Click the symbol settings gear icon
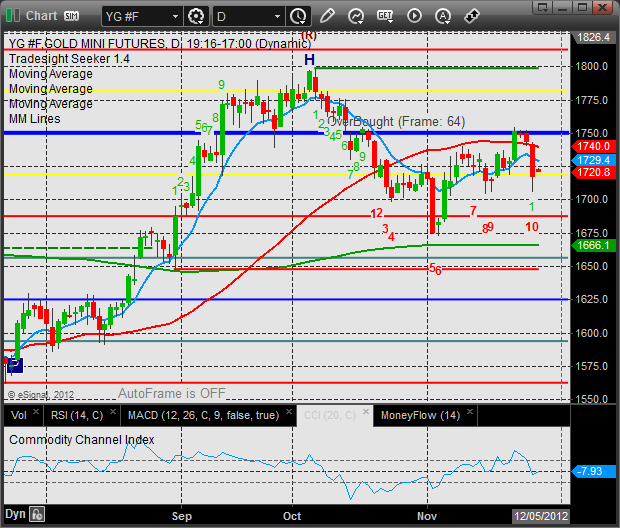This screenshot has width=620, height=528. click(196, 16)
